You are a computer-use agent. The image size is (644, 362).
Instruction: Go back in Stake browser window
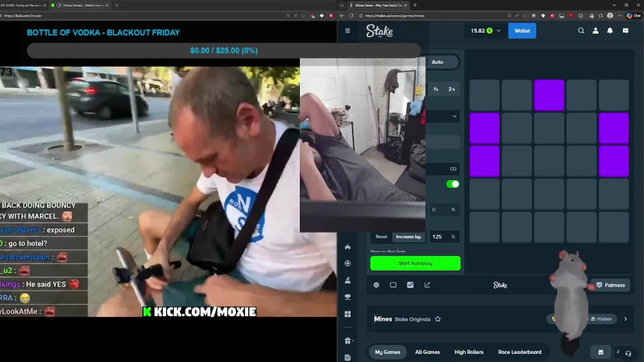click(x=342, y=16)
